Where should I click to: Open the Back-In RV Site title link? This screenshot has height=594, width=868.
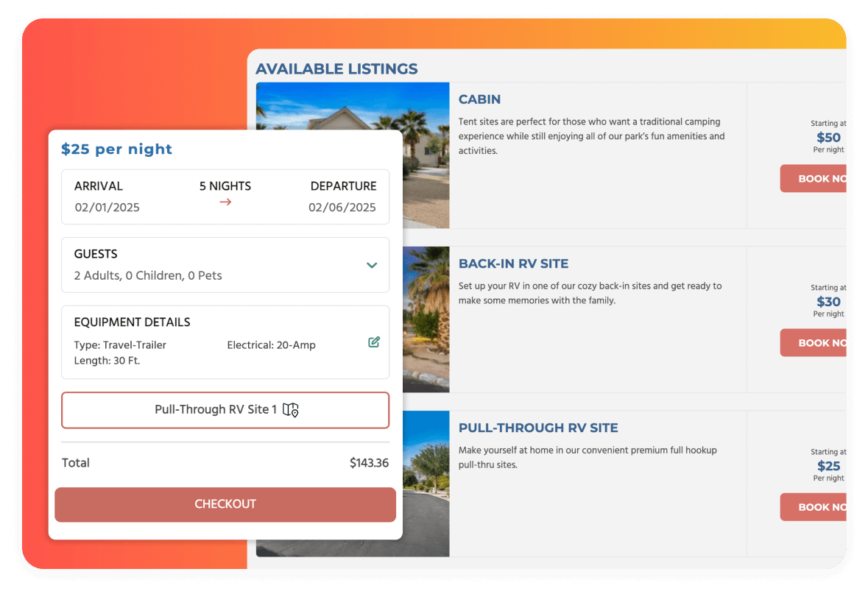[513, 264]
